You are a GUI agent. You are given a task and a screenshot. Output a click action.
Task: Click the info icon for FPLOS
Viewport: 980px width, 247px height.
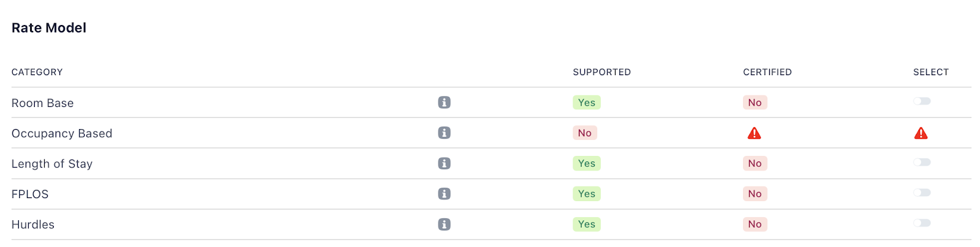pos(444,194)
